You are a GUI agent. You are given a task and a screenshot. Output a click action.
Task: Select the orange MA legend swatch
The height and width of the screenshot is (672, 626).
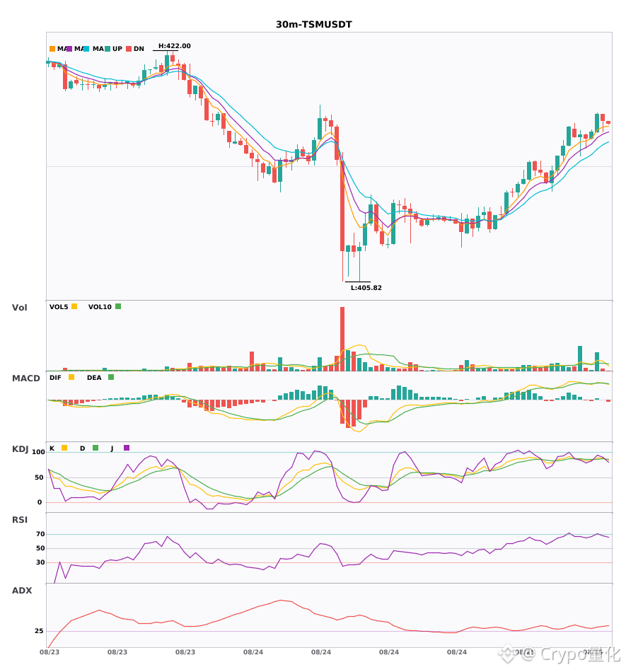click(x=52, y=49)
